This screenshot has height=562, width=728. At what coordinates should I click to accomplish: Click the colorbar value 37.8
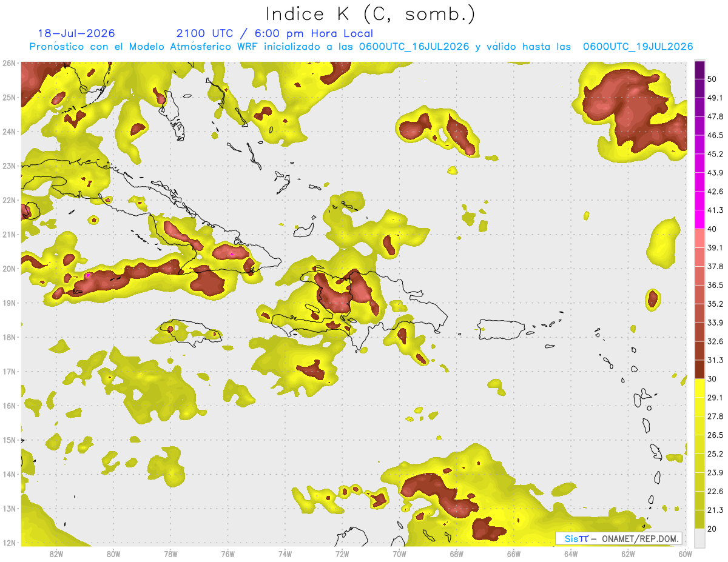pos(715,266)
